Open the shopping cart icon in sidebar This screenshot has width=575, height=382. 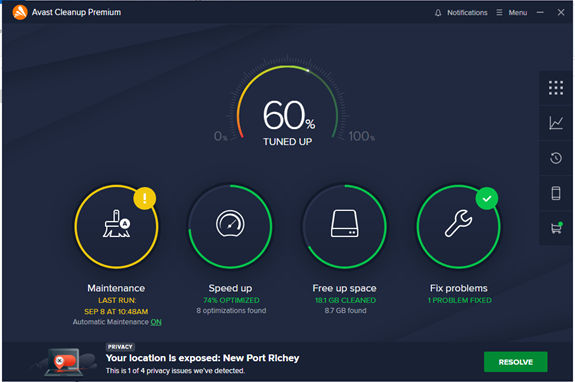(556, 228)
